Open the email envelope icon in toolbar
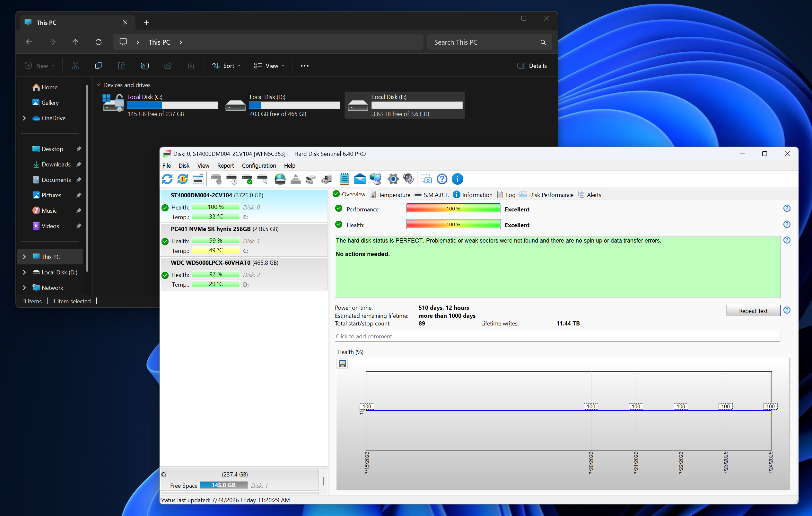812x516 pixels. pos(360,179)
